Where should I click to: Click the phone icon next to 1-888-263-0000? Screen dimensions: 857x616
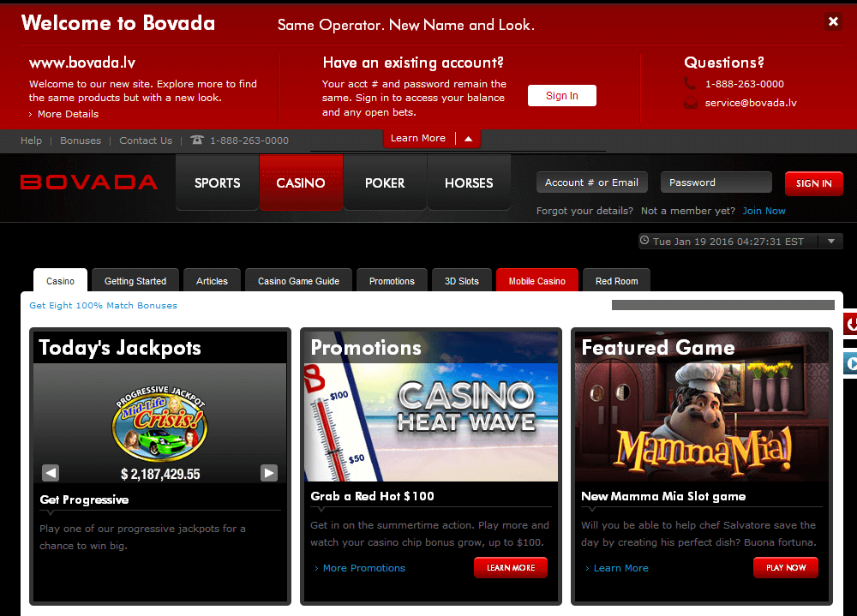point(691,85)
